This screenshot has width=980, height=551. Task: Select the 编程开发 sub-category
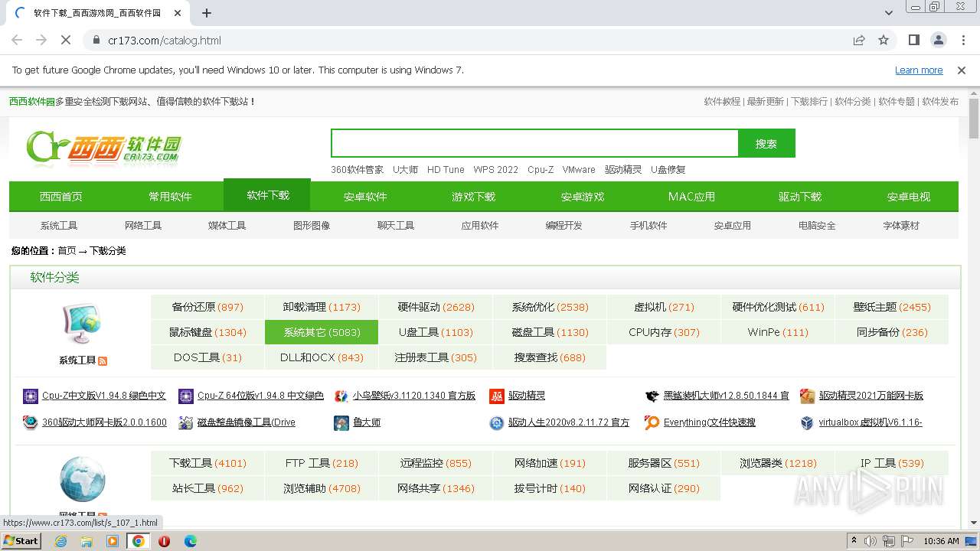[564, 226]
